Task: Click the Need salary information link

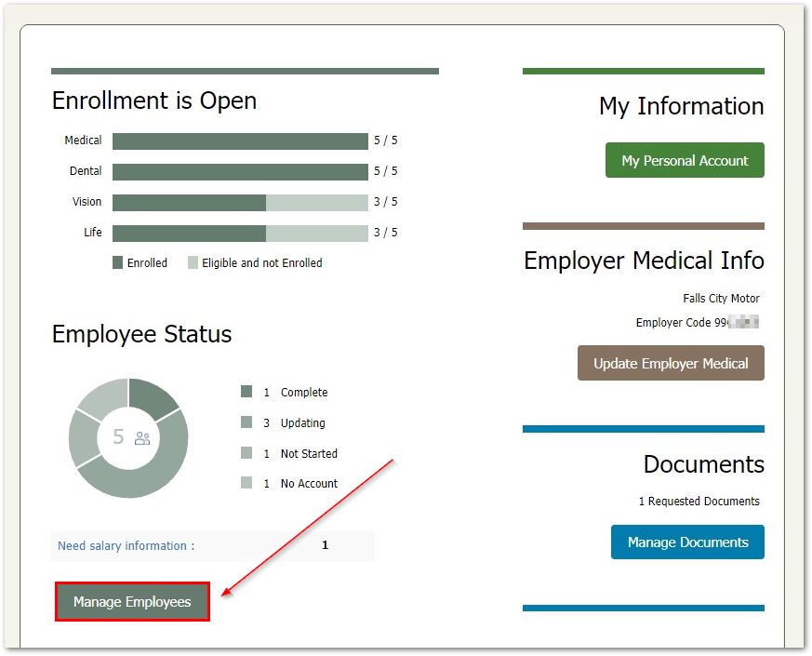Action: (126, 546)
